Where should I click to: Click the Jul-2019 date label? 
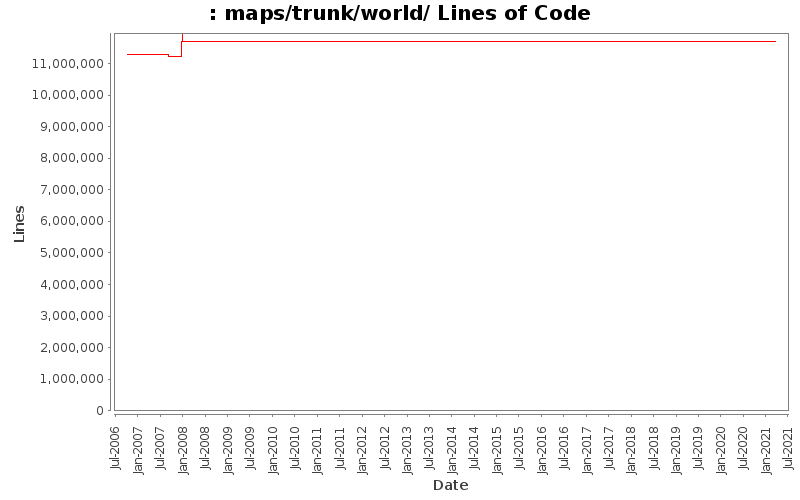[x=699, y=448]
